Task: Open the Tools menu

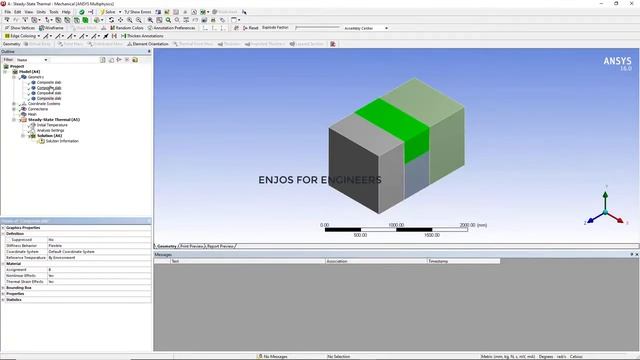Action: [54, 12]
